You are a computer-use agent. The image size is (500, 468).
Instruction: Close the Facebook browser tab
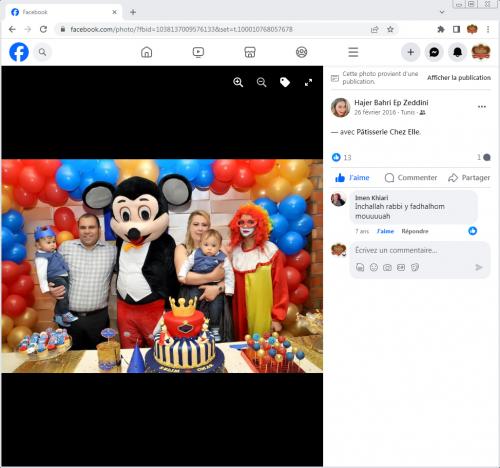click(x=114, y=12)
